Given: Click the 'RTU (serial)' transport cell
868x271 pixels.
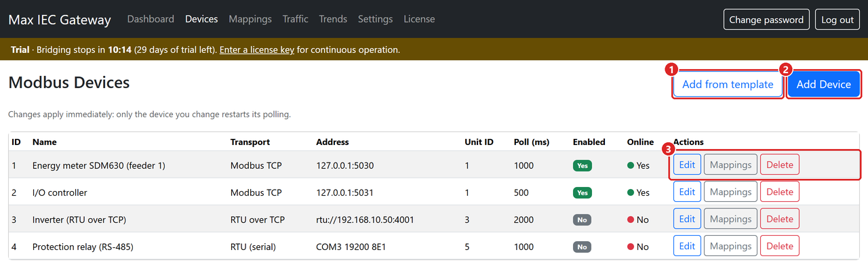Looking at the screenshot, I should coord(253,247).
